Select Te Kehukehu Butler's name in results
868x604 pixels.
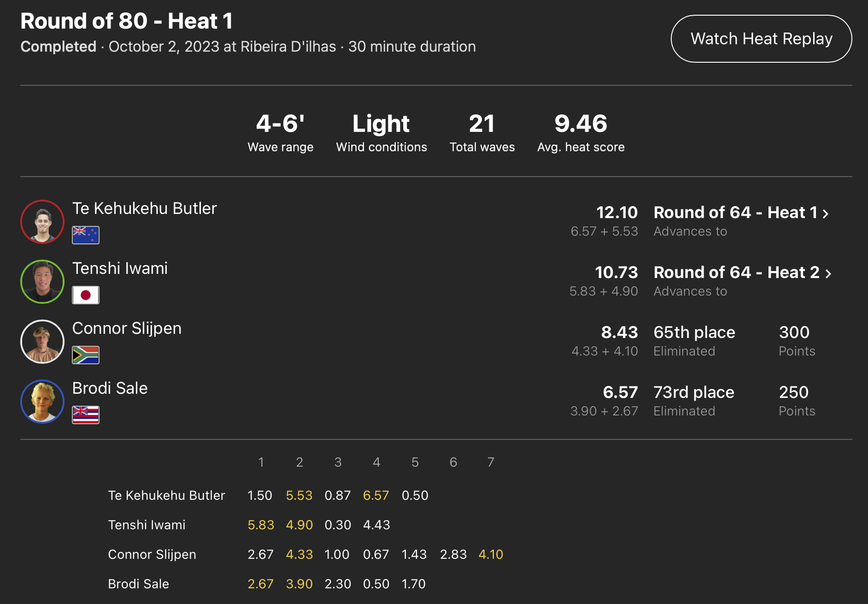[x=144, y=208]
